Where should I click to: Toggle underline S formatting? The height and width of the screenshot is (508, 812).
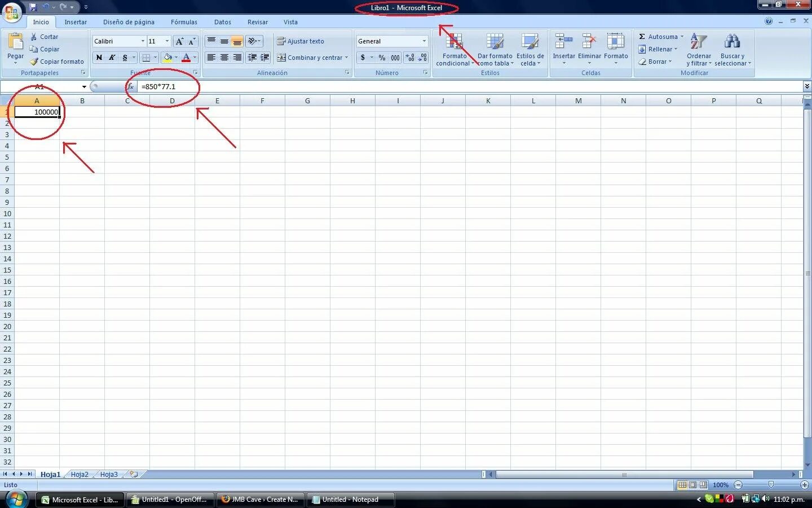tap(125, 58)
